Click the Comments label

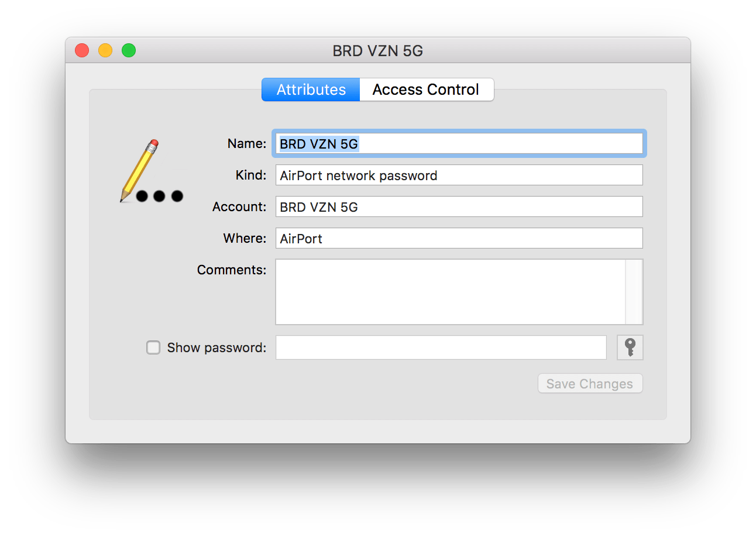[231, 270]
